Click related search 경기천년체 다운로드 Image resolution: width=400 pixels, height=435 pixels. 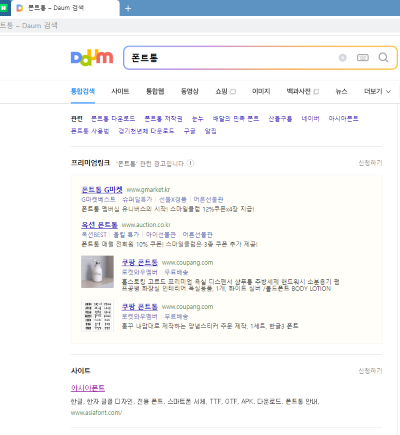[146, 131]
